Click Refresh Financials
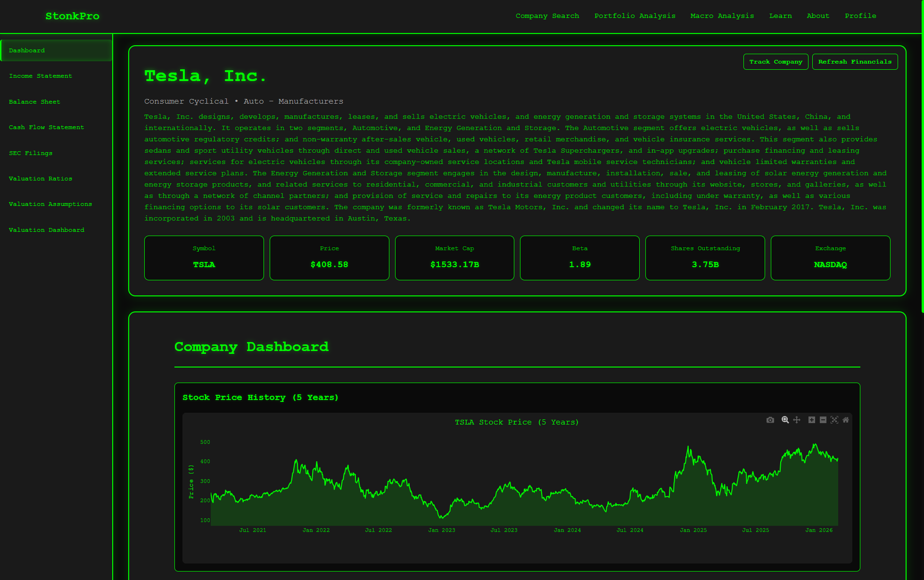Viewport: 924px width, 580px height. click(855, 61)
